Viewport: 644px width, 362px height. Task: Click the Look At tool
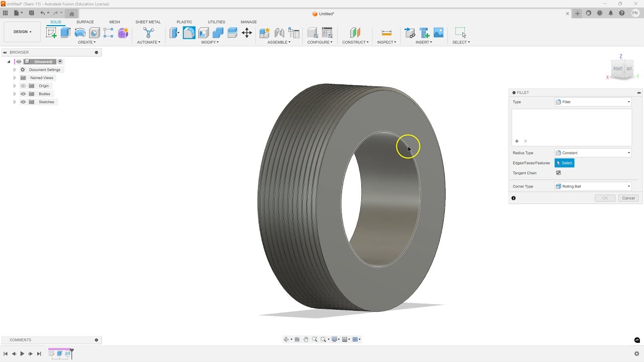297,339
